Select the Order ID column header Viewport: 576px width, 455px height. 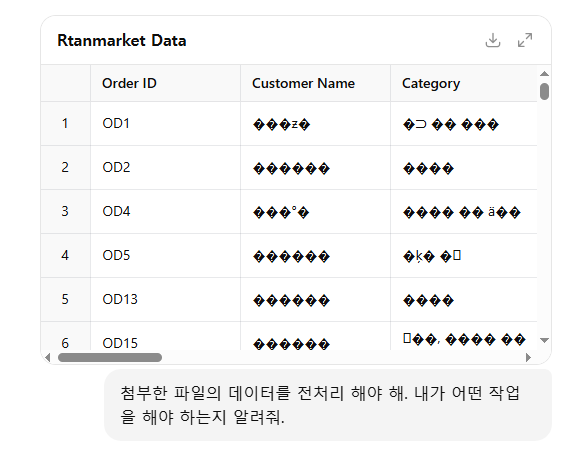click(x=166, y=83)
